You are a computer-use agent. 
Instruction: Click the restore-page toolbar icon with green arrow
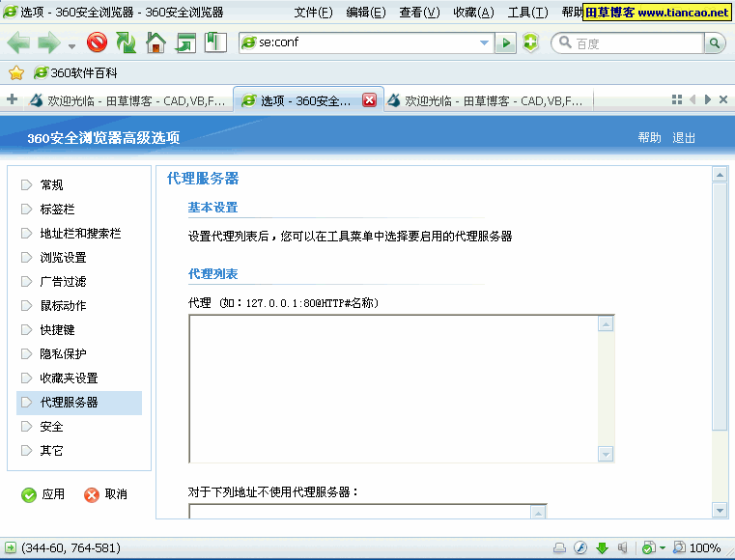tap(185, 42)
